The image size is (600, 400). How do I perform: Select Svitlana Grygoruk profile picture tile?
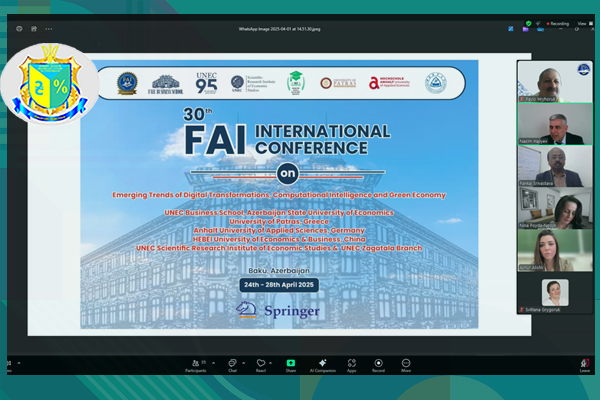pyautogui.click(x=555, y=292)
